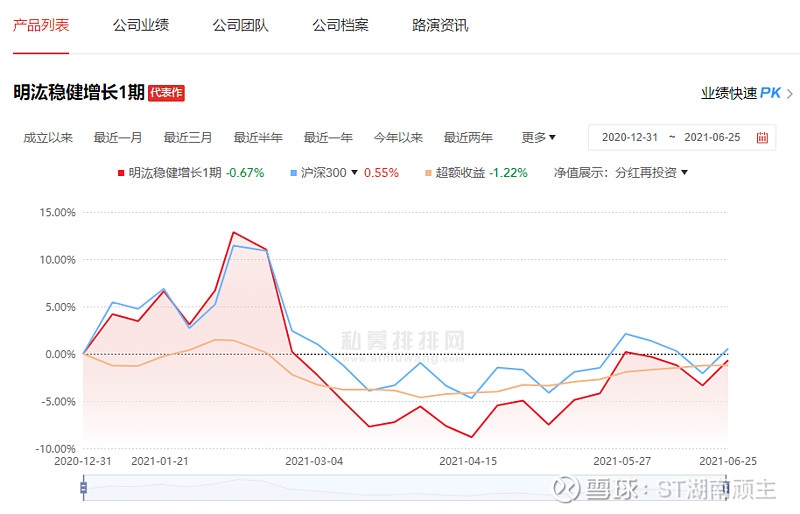Click the chevron arrow next to 业绩快速PK
800x514 pixels.
(790, 94)
